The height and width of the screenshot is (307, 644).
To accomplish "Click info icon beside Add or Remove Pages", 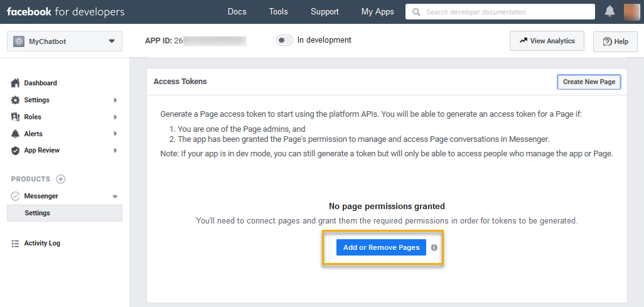I will (x=434, y=247).
